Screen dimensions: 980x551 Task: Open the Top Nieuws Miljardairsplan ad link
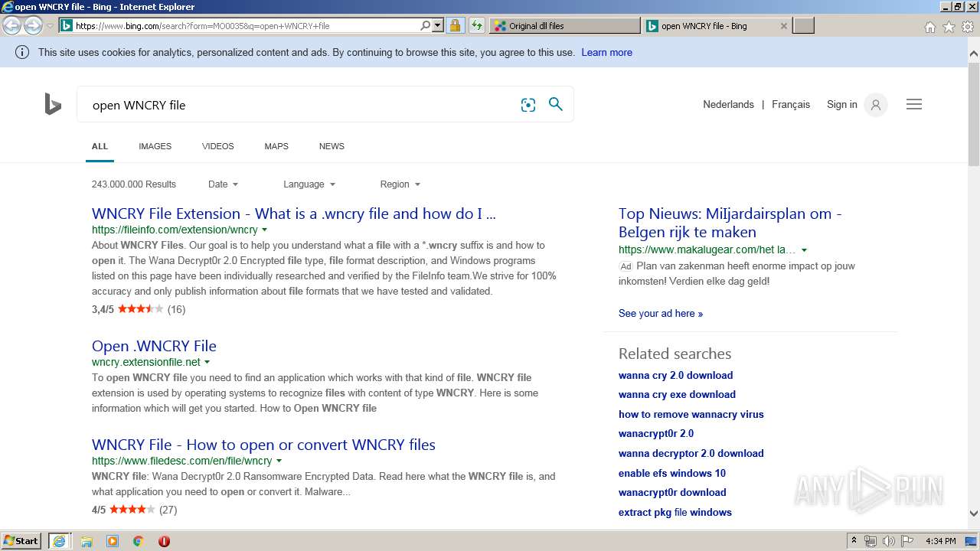(730, 223)
